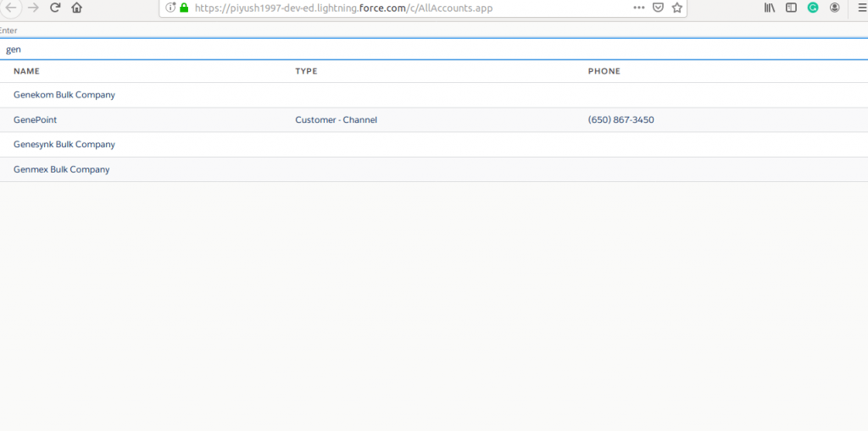Save page to Pocket icon
868x431 pixels.
pos(659,8)
